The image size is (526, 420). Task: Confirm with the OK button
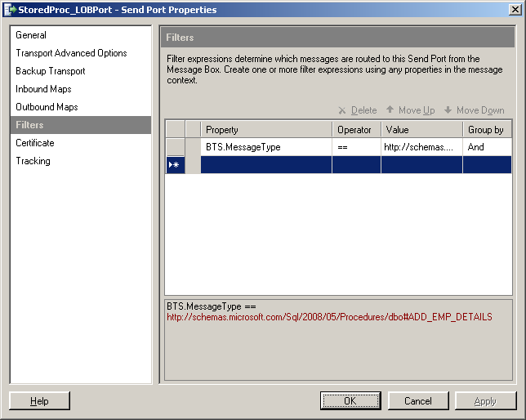(350, 401)
